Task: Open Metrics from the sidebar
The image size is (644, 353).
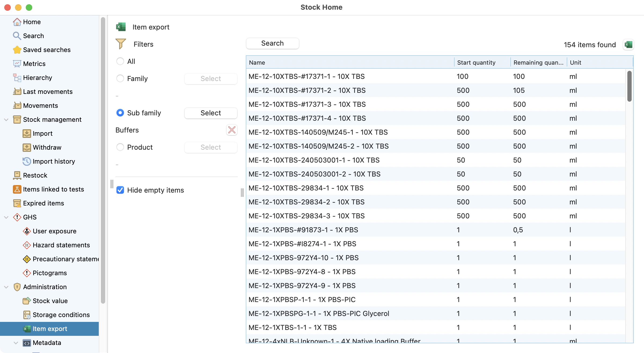Action: pyautogui.click(x=34, y=64)
